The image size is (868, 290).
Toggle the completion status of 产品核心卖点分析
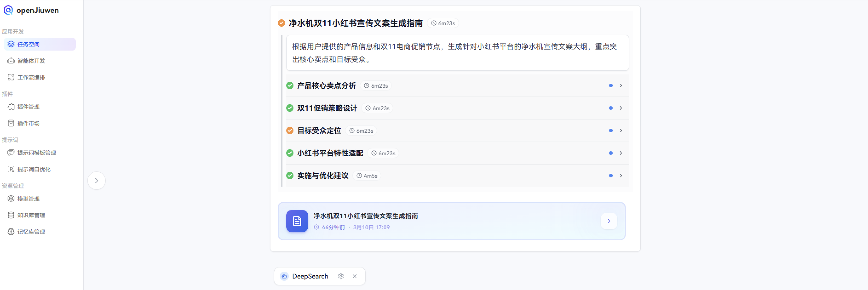(x=290, y=85)
